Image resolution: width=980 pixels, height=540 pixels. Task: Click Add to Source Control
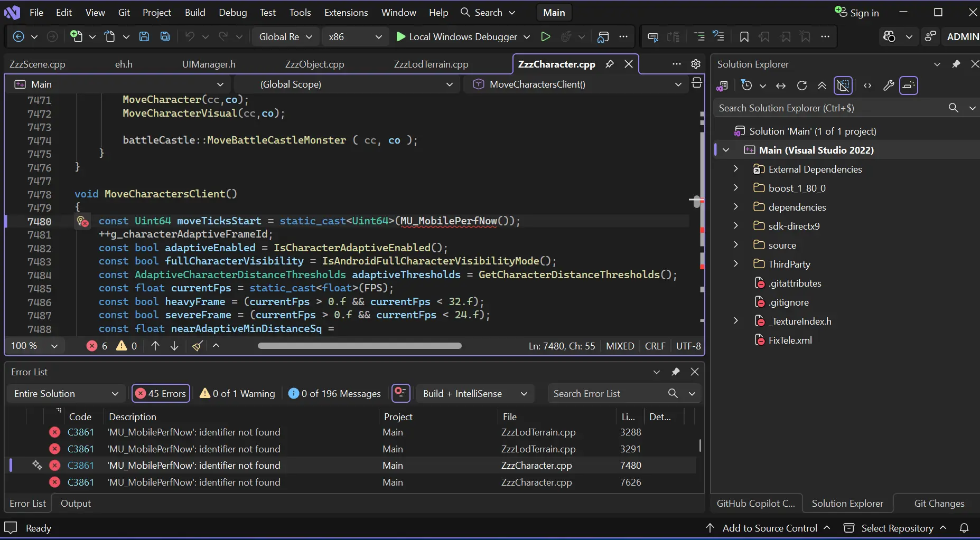[769, 528]
